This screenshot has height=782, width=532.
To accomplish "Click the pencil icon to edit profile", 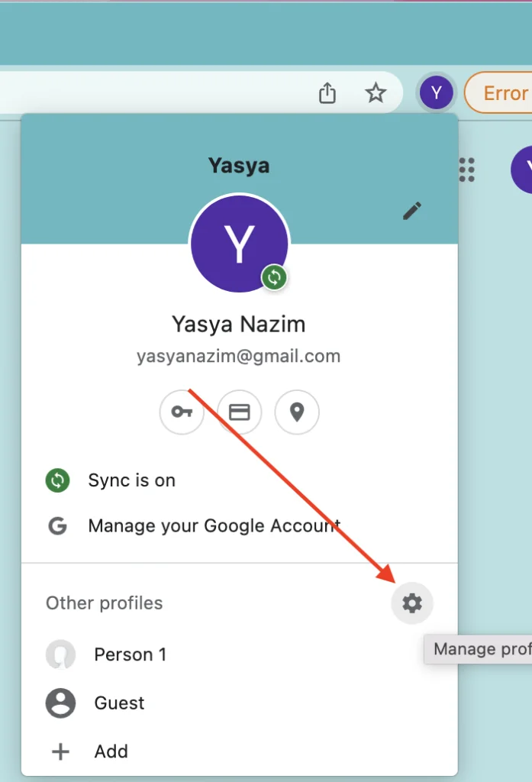I will tap(412, 211).
